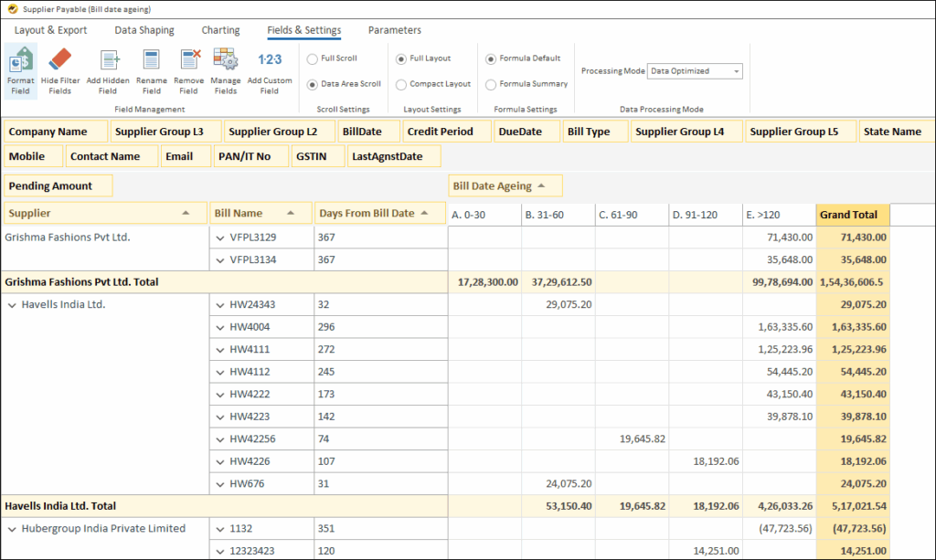Viewport: 936px width, 560px height.
Task: Click the Supplier Group L2 field
Action: point(280,132)
